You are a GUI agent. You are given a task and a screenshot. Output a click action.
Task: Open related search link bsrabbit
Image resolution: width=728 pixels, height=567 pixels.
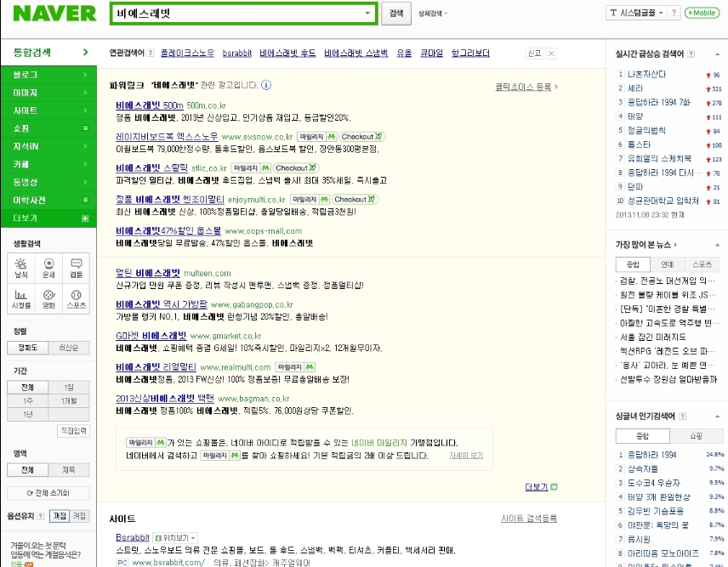(236, 54)
